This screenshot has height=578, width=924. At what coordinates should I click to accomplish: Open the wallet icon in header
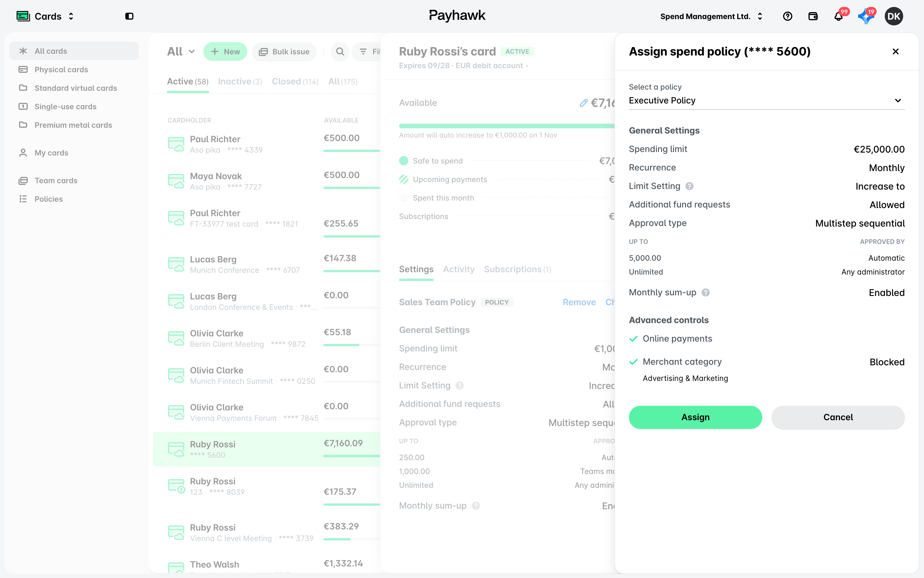click(813, 16)
